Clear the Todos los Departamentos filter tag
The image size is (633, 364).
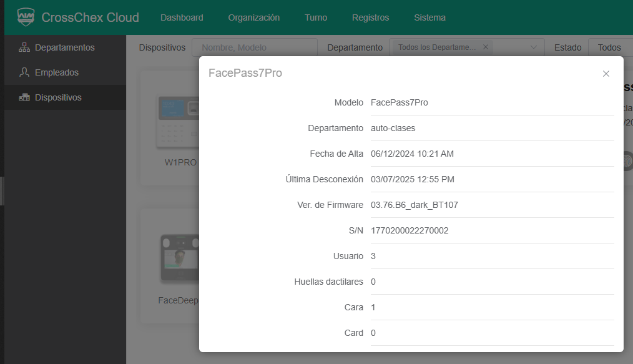click(486, 47)
